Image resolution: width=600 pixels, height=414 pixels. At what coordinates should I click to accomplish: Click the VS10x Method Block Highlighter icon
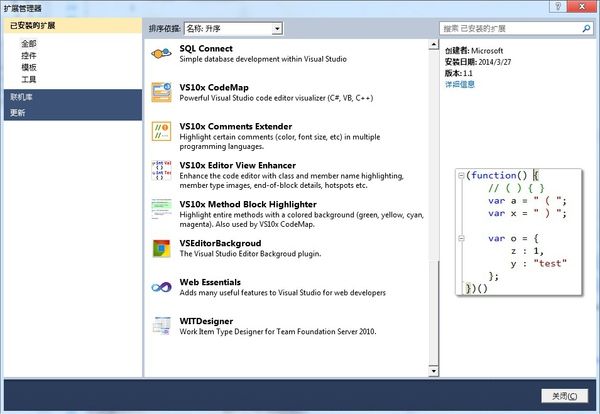click(x=161, y=209)
